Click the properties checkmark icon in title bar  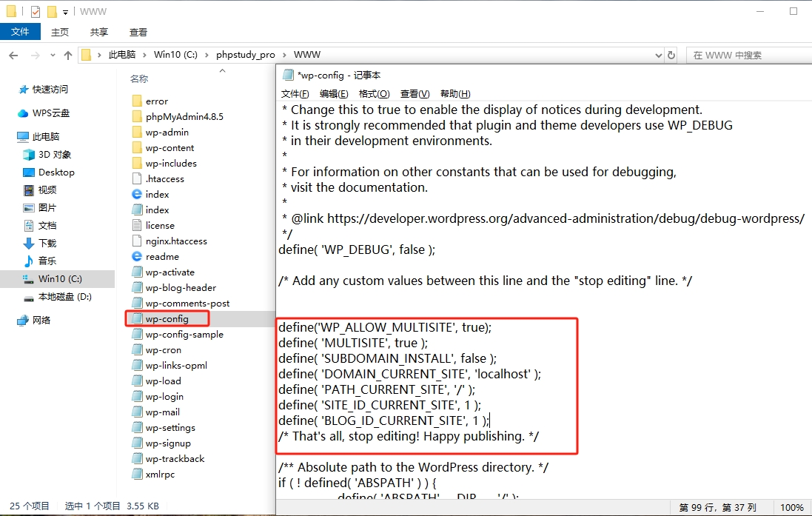tap(36, 11)
